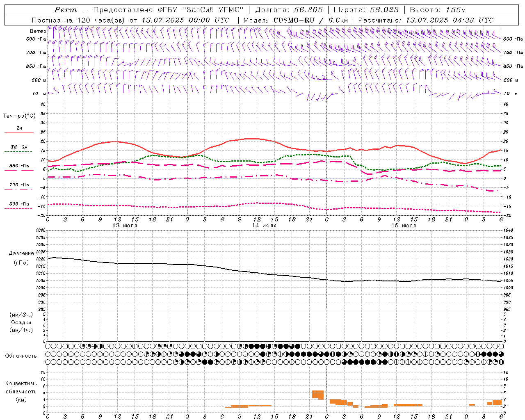Viewport: 525px width, 420px height.
Task: Click the "15 июля" date label
Action: 404,226
